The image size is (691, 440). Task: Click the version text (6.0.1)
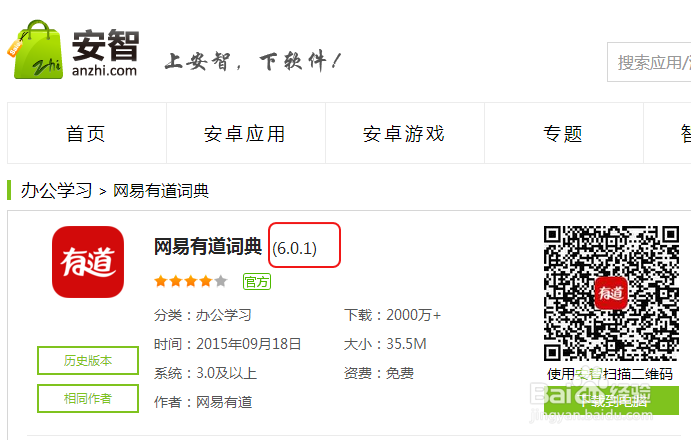click(294, 248)
